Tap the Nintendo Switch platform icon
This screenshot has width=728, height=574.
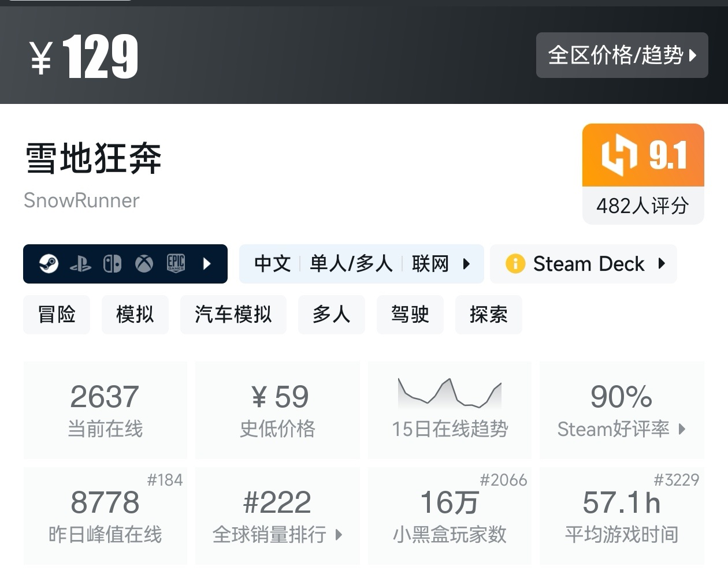tap(112, 264)
